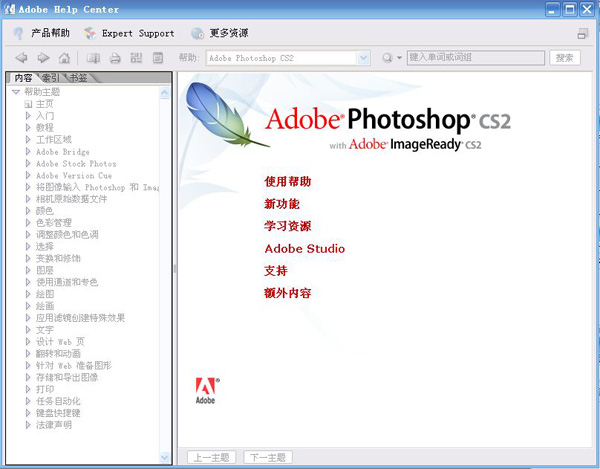
Task: Open the search options dropdown arrow
Action: 399,58
